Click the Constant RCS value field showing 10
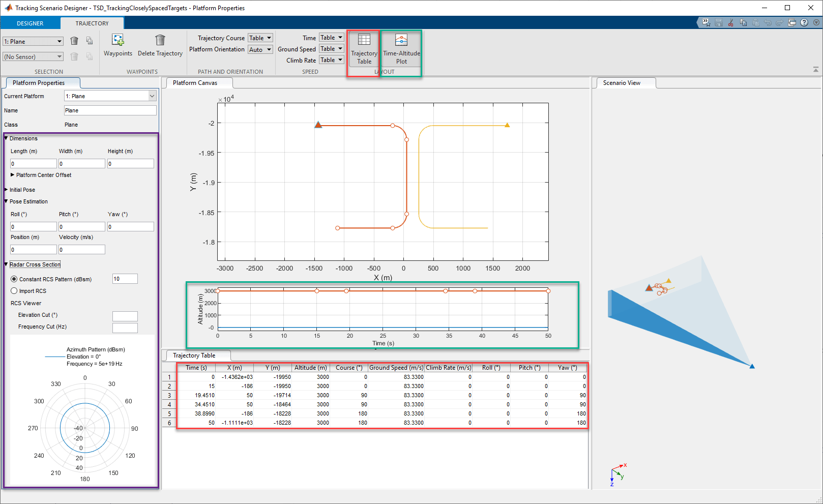Screen dimensions: 823x504 [x=125, y=279]
